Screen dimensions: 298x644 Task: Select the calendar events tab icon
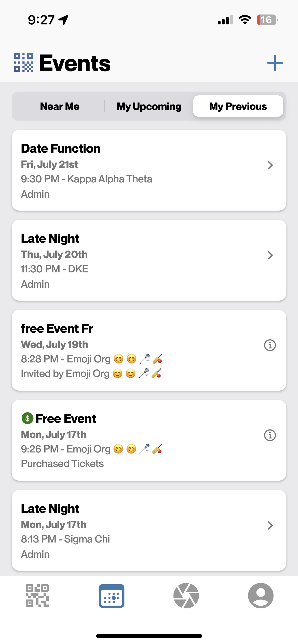[112, 596]
